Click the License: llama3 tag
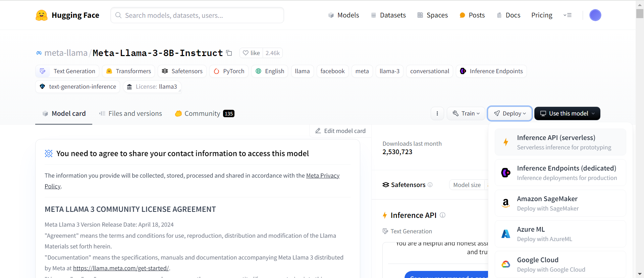Viewport: 644px width, 278px height. 152,87
